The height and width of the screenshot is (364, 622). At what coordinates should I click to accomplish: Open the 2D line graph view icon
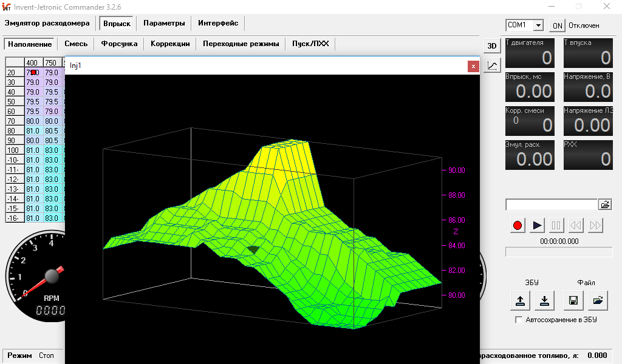click(492, 66)
